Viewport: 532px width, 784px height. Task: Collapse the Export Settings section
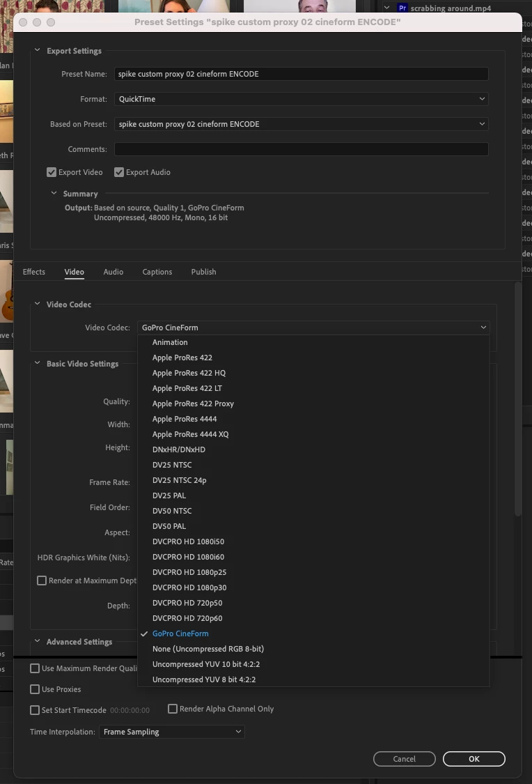click(38, 50)
